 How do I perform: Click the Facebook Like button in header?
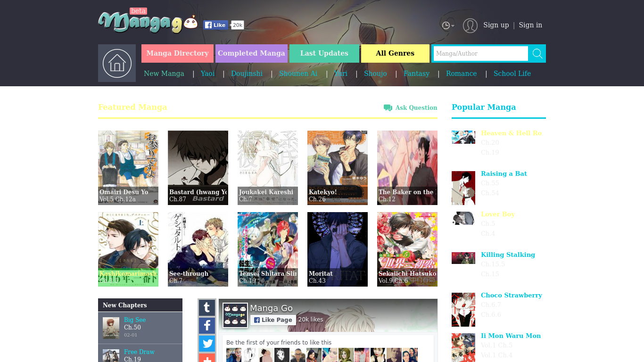(216, 25)
